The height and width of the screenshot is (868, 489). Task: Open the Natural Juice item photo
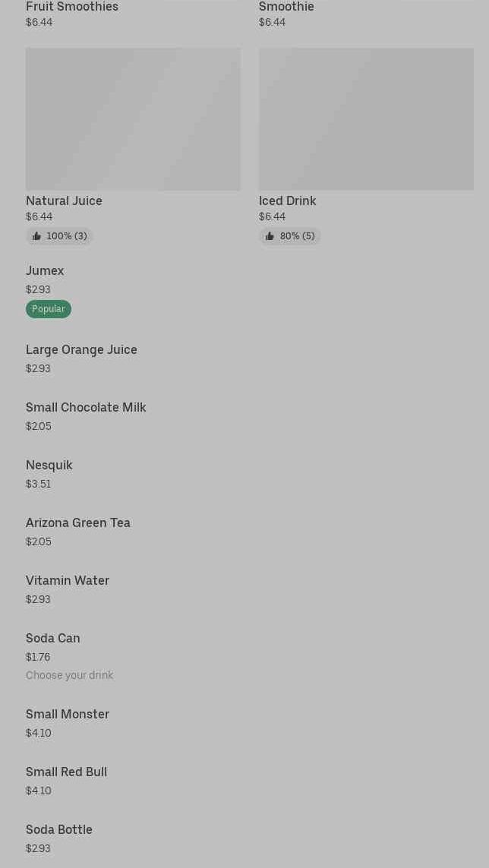[133, 119]
